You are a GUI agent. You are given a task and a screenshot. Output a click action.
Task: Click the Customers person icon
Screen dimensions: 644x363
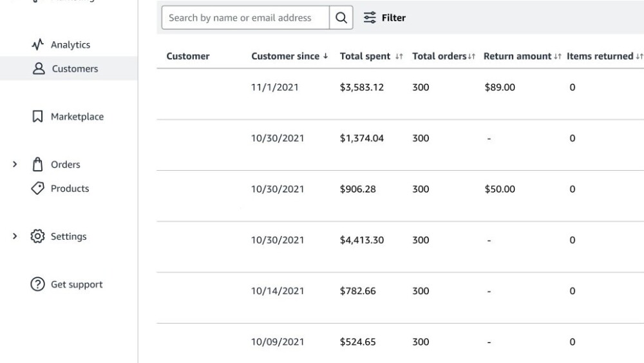[39, 68]
